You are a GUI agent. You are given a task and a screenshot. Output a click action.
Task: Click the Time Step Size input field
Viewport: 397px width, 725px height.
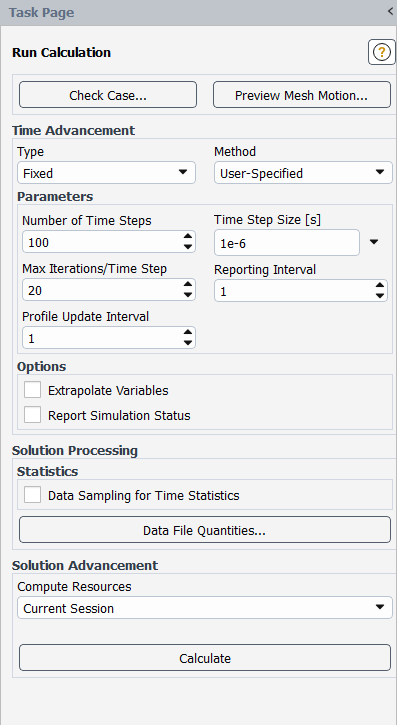click(287, 242)
